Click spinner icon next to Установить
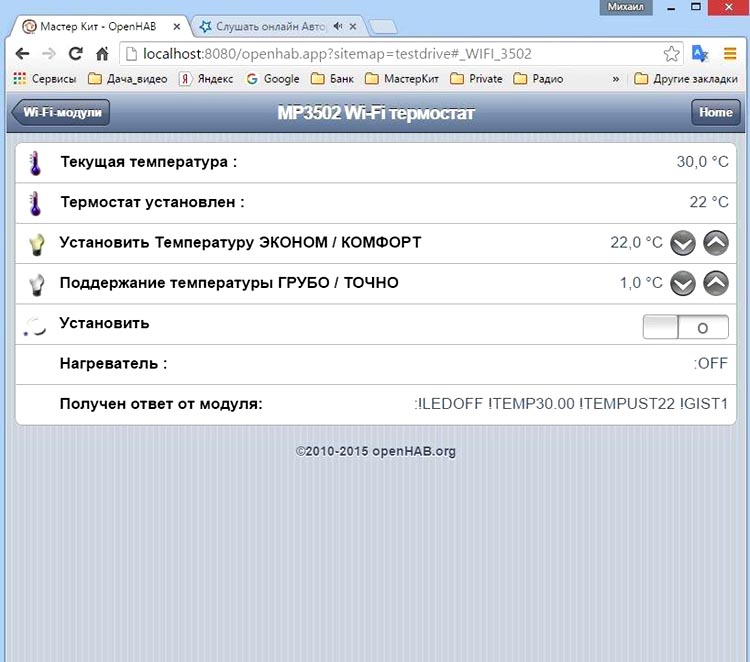750x662 pixels. point(34,326)
